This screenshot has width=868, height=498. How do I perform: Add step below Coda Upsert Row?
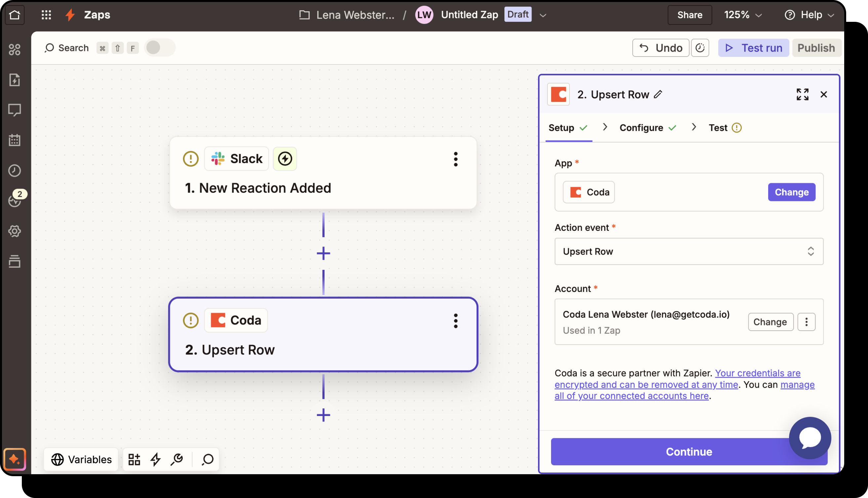pyautogui.click(x=323, y=415)
